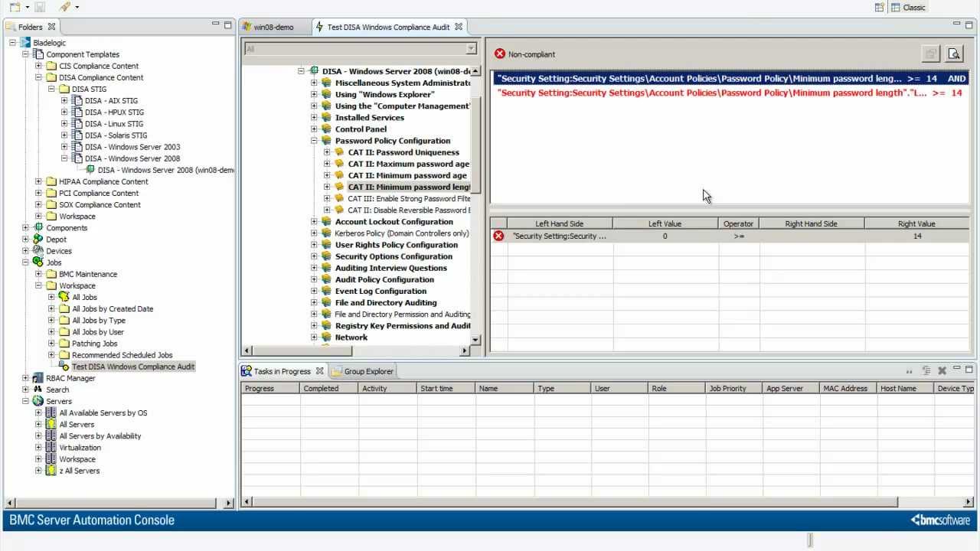The image size is (980, 551).
Task: Click the Jobs icon in Folders tree
Action: click(x=38, y=262)
